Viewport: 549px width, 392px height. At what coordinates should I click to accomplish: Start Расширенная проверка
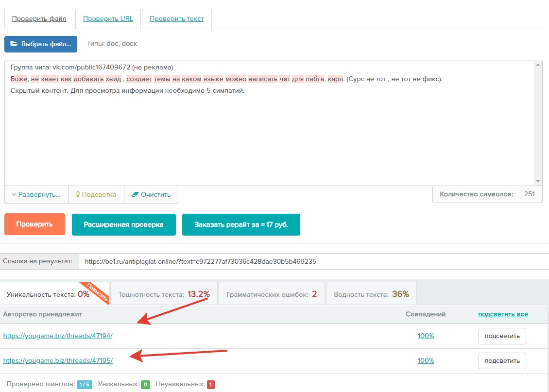tap(123, 225)
